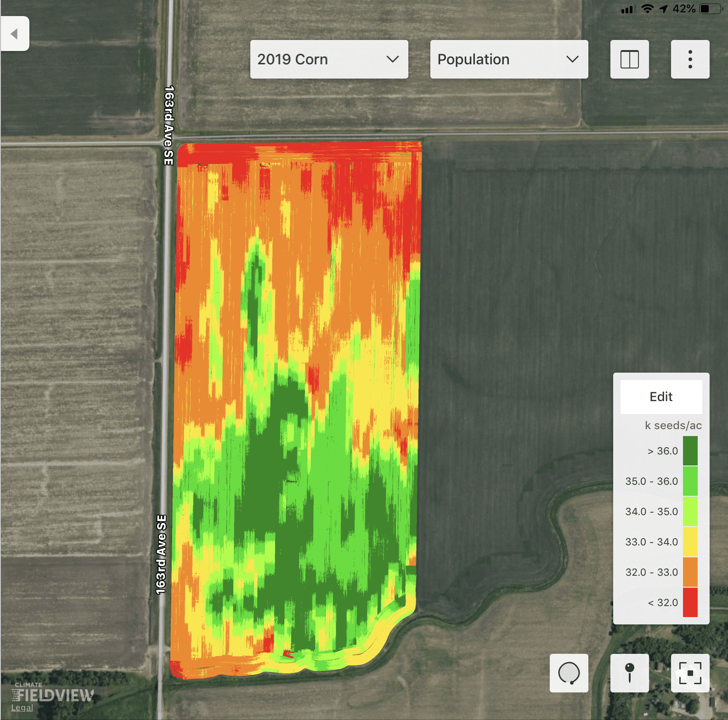Image resolution: width=728 pixels, height=720 pixels.
Task: Pick the yellow 33.0 - 34.0 swatch
Action: 690,542
